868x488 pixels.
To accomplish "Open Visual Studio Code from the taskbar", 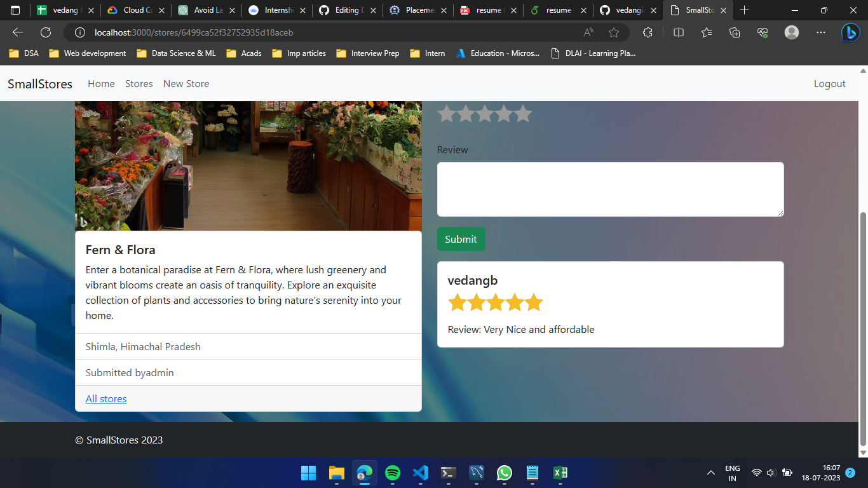I will point(420,473).
